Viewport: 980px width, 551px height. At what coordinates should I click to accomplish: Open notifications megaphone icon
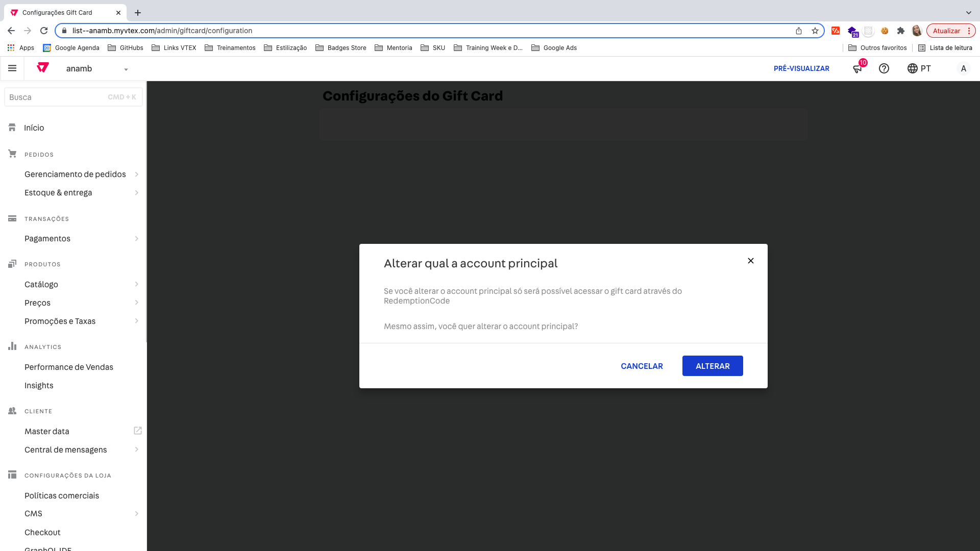pyautogui.click(x=857, y=68)
